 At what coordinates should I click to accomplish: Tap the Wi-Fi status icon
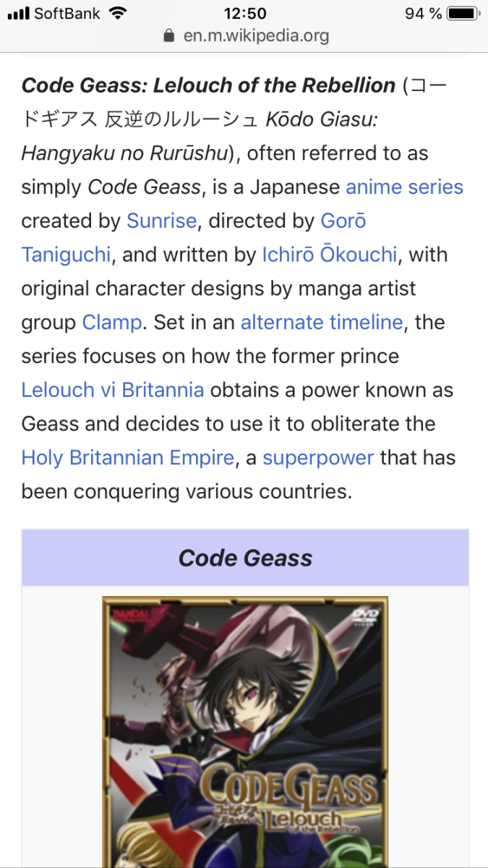coord(117,14)
